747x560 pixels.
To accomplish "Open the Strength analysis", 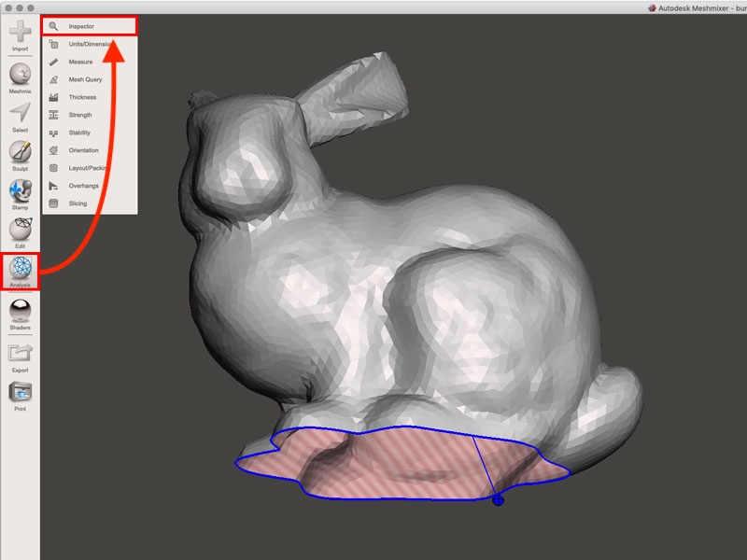I will coord(83,114).
